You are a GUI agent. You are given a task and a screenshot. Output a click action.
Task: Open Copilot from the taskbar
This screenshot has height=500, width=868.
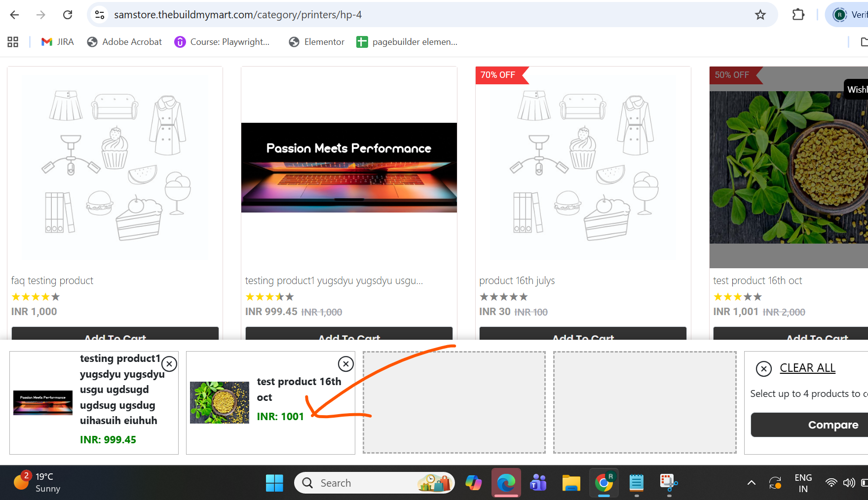point(473,483)
